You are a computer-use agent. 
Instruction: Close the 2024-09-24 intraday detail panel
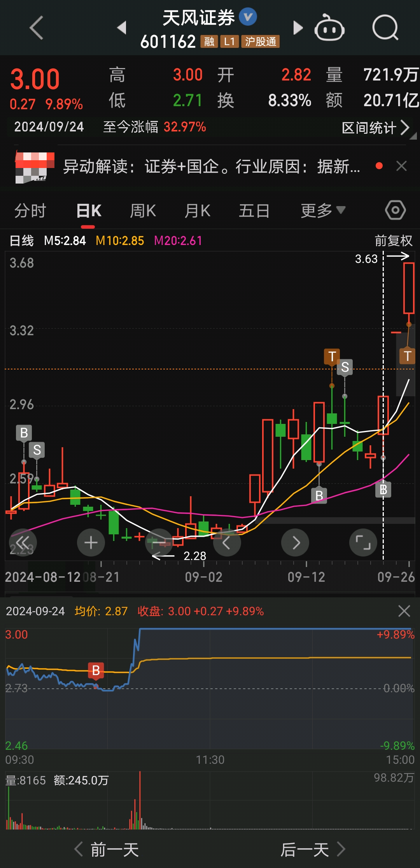[x=404, y=611]
